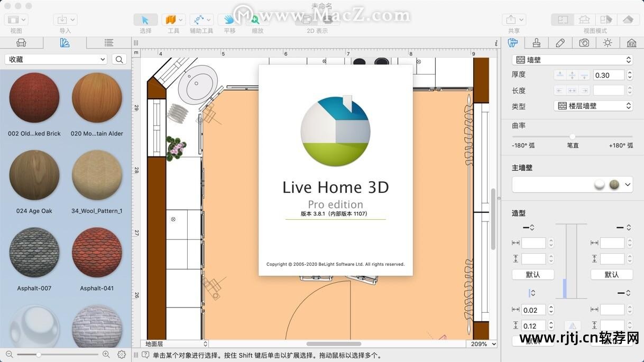Open the 导入 import menu
Image resolution: width=644 pixels, height=362 pixels.
[x=65, y=20]
